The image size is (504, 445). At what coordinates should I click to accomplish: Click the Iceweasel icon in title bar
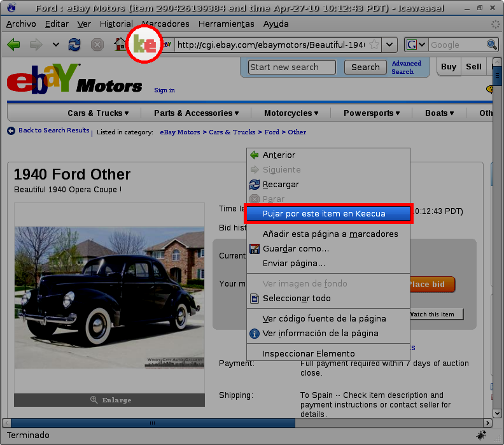[11, 8]
